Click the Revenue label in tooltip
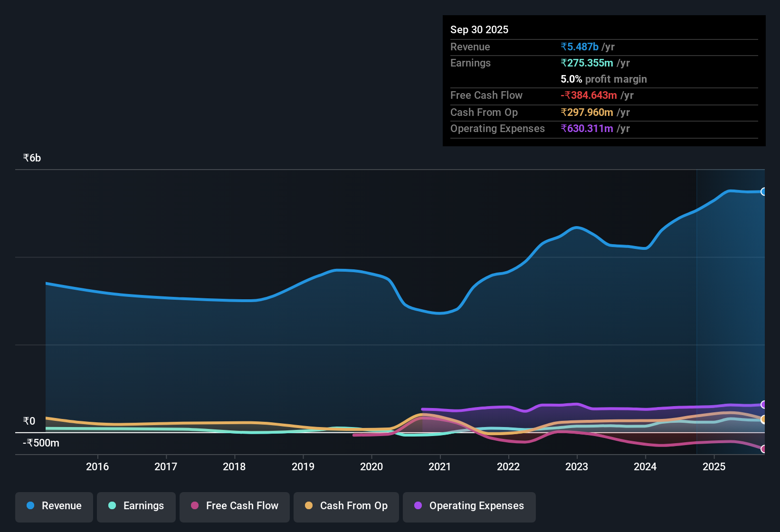The image size is (780, 532). click(x=470, y=47)
